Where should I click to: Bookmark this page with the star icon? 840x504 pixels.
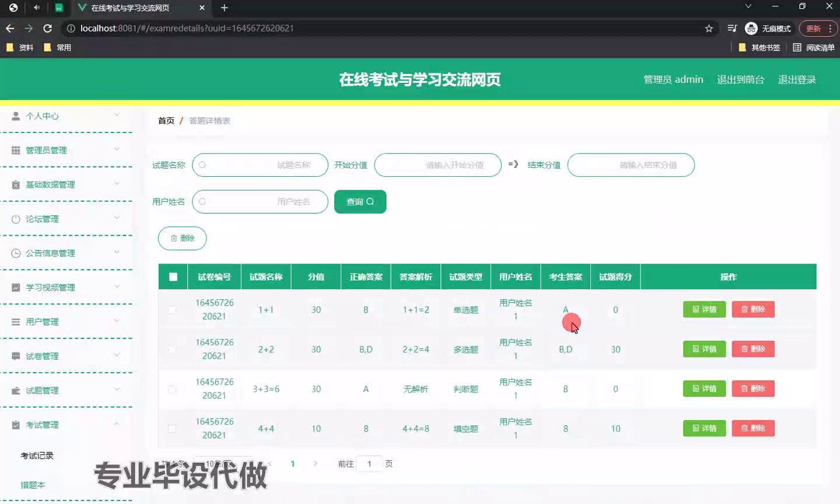pos(709,29)
